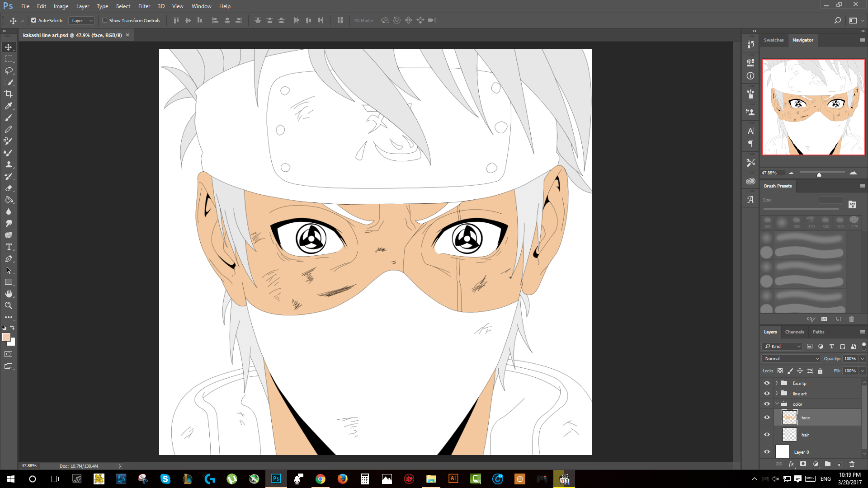868x488 pixels.
Task: Open Fill dropdown arrow
Action: coord(862,371)
